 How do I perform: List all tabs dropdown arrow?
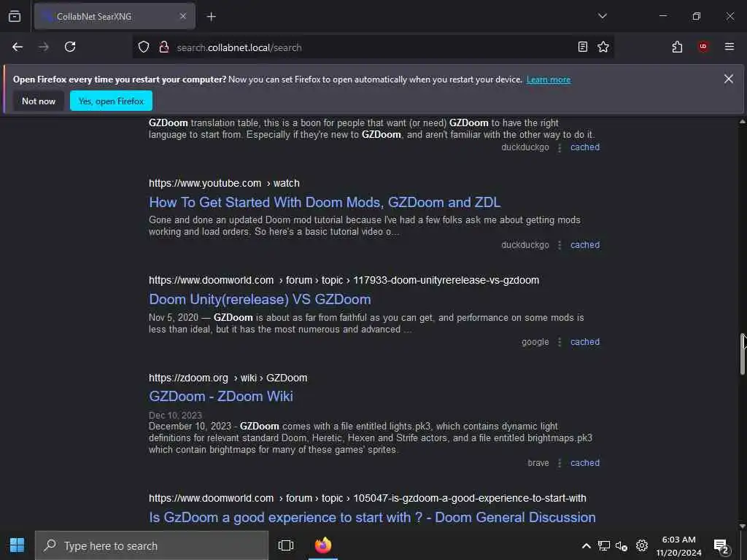602,16
